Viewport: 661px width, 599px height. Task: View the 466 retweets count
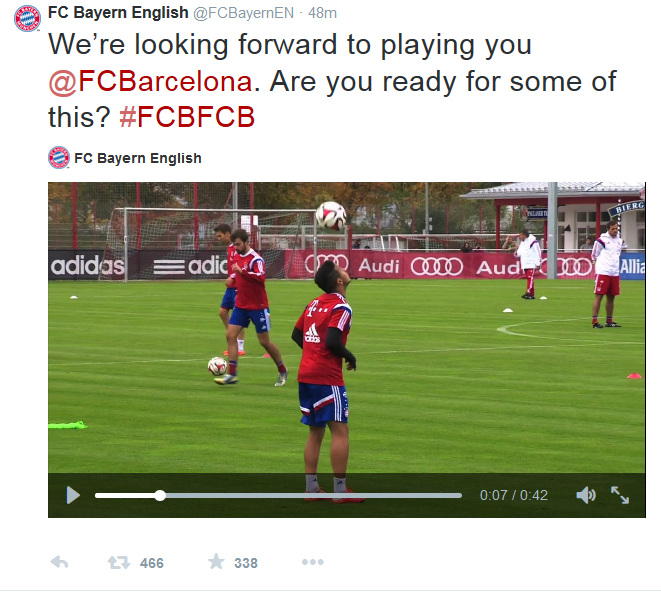pos(152,563)
